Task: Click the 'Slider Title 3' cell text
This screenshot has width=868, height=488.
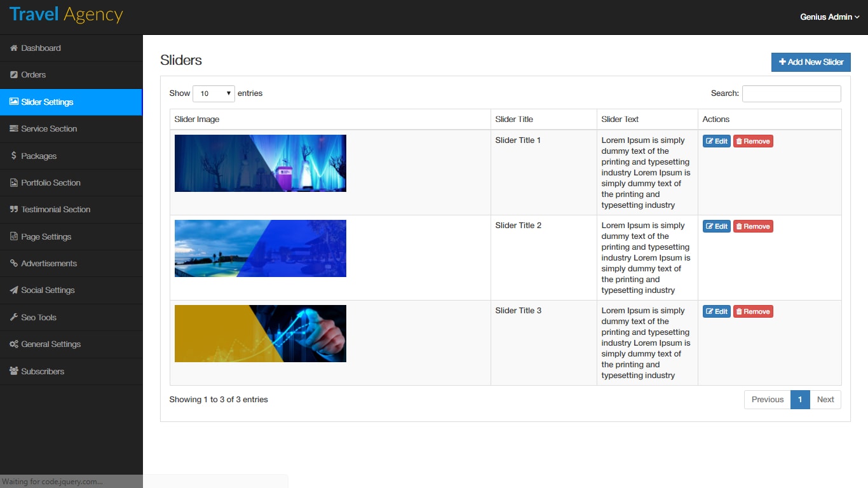Action: [x=519, y=311]
